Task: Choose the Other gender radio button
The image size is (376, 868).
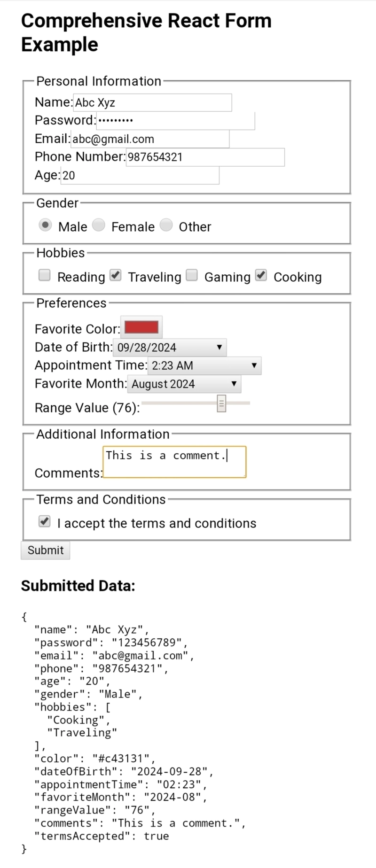Action: [x=166, y=225]
